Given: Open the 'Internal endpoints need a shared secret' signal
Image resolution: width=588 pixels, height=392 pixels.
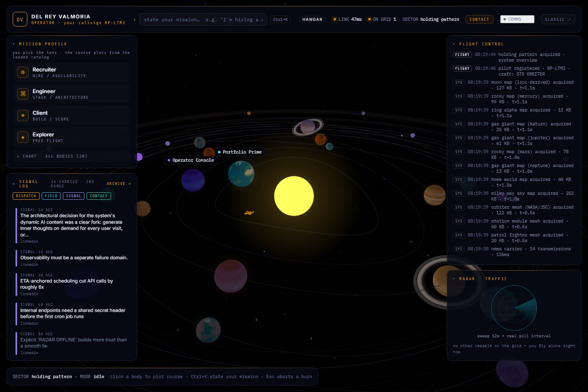Looking at the screenshot, I should point(73,314).
